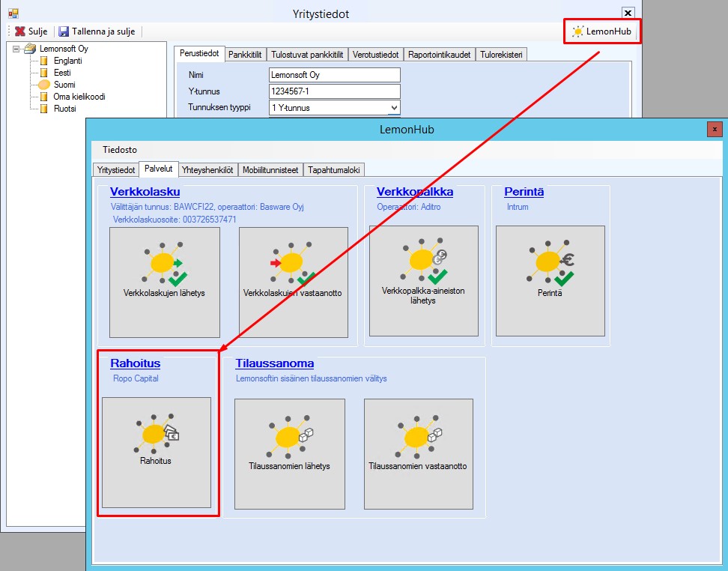Screen dimensions: 728x571
Task: Click the floppy disk Tallenna ja sulje icon
Action: click(64, 31)
